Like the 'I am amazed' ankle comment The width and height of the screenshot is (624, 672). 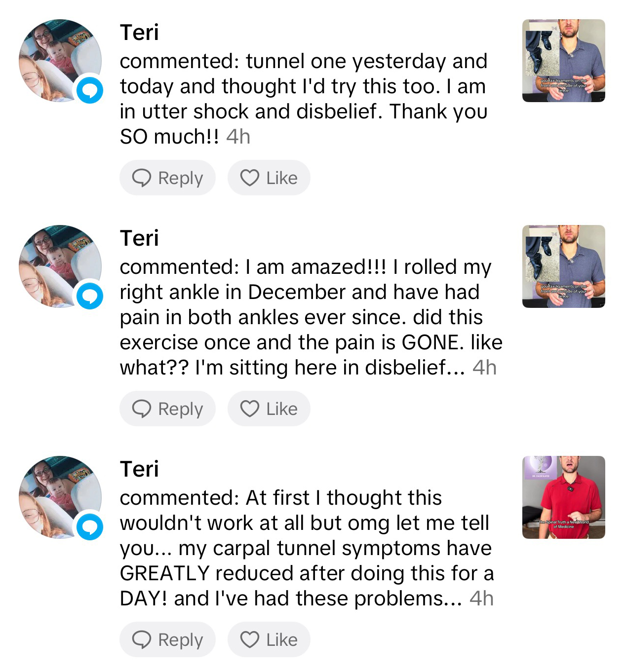269,409
